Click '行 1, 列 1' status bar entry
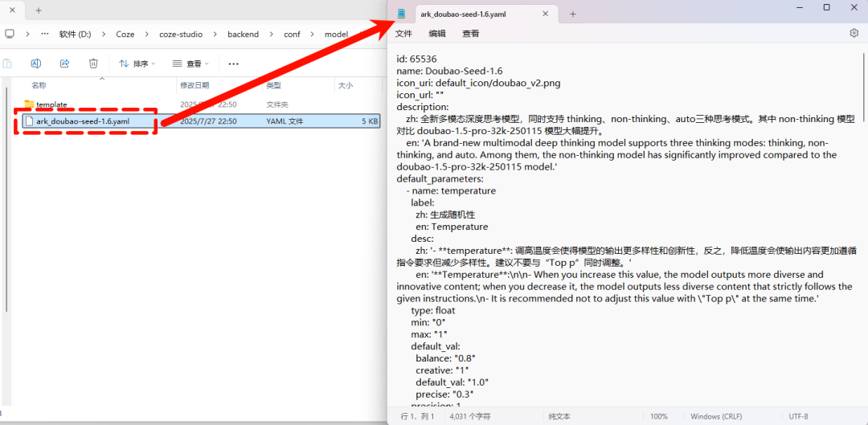The height and width of the screenshot is (425, 868). (x=417, y=416)
